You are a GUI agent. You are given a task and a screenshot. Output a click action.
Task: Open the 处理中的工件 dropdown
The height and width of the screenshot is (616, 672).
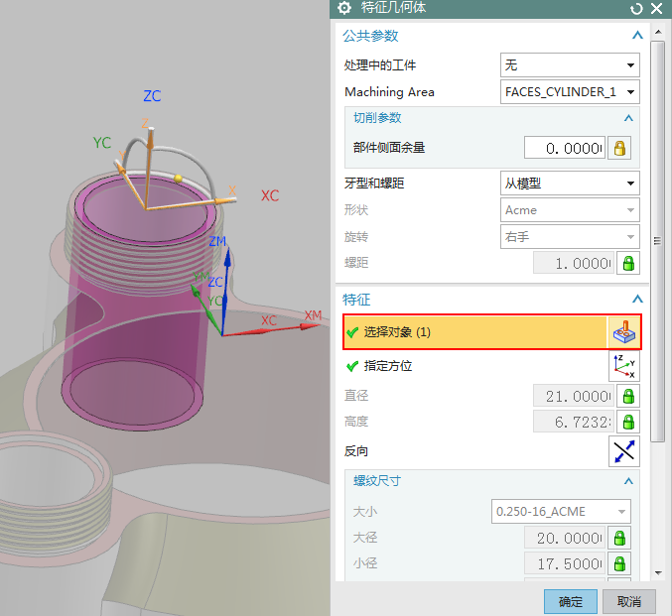tap(570, 65)
